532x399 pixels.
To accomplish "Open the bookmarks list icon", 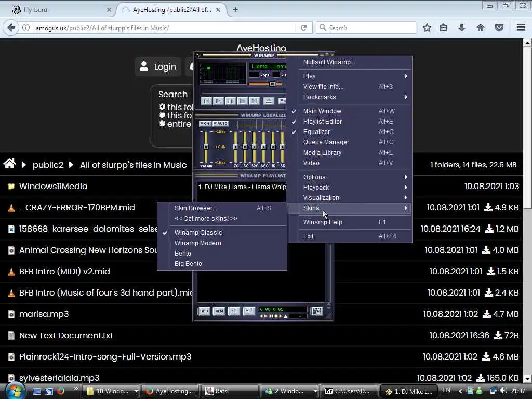I will click(443, 28).
